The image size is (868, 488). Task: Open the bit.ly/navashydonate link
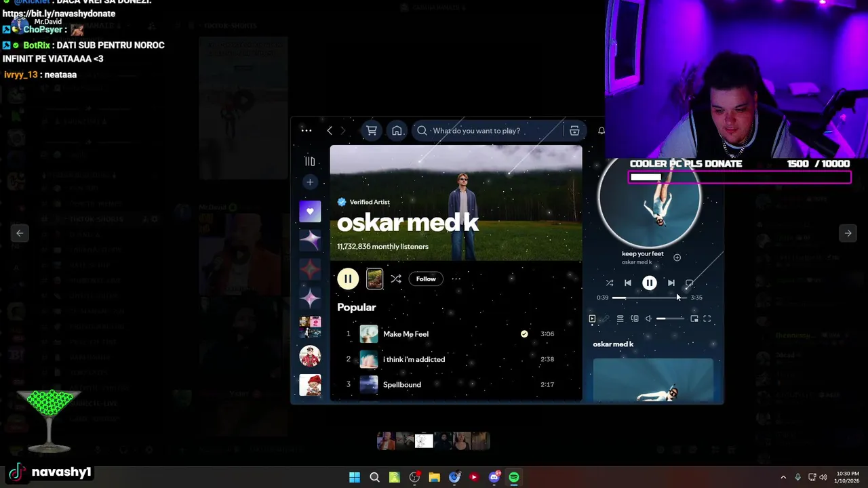[59, 14]
